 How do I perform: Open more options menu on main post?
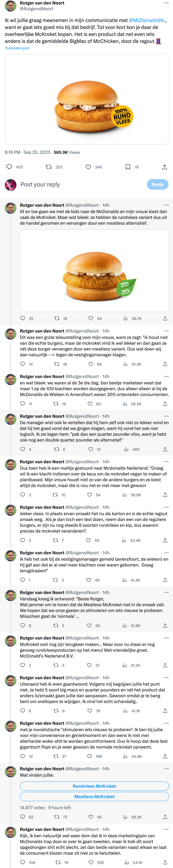pos(166,3)
